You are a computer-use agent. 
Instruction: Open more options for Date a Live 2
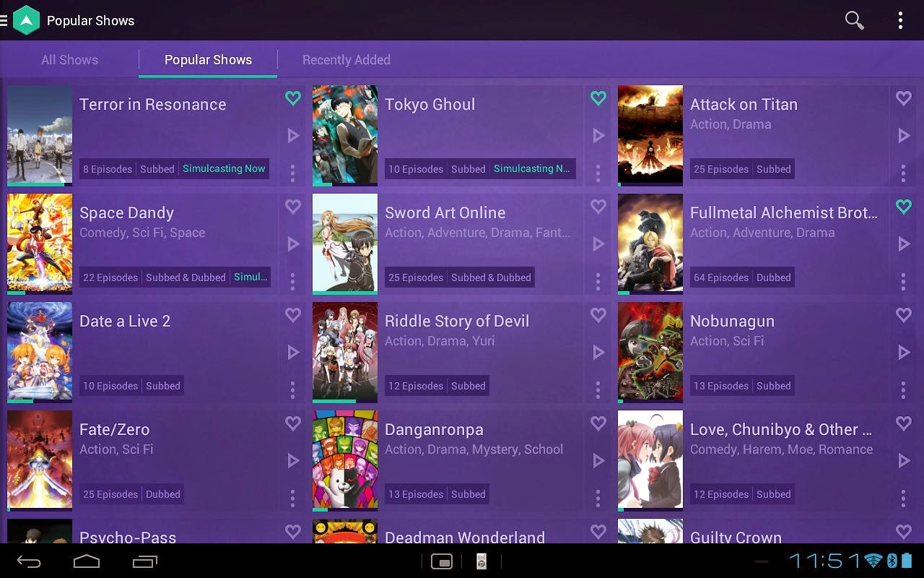click(x=292, y=389)
